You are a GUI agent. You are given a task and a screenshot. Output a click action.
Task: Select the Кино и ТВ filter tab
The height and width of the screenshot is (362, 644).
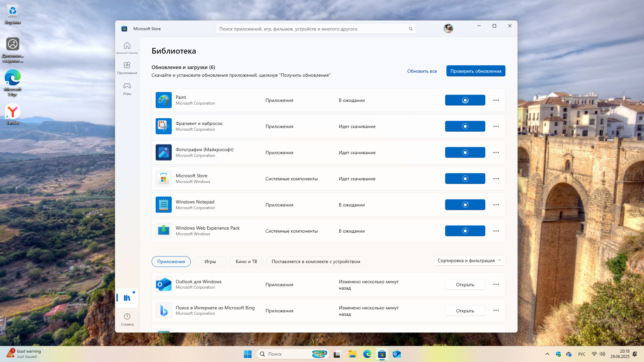(246, 261)
